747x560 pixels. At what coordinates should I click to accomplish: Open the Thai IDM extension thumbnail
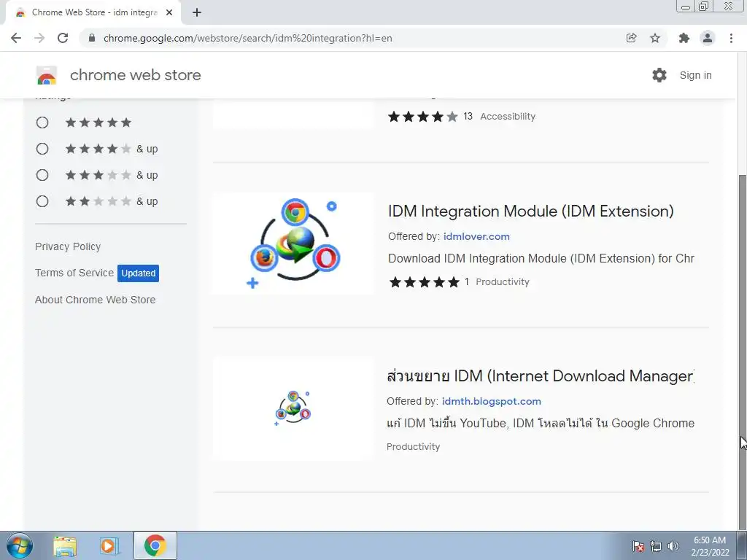tap(294, 408)
